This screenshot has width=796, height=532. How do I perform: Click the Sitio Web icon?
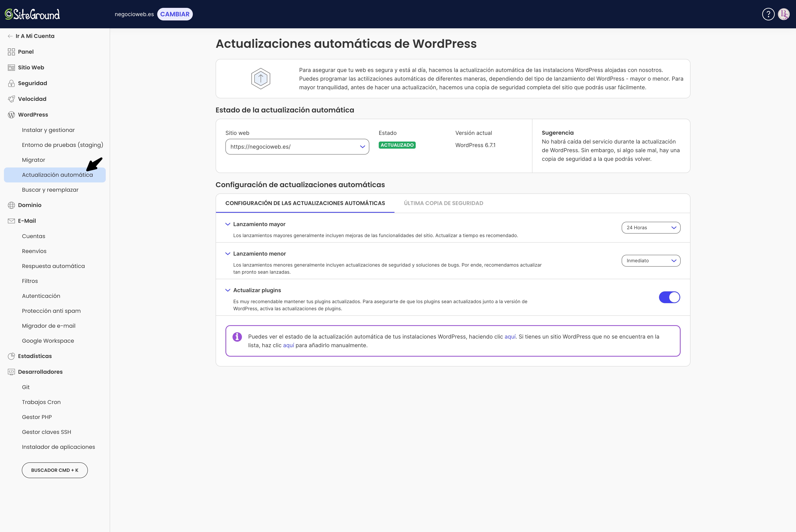11,67
